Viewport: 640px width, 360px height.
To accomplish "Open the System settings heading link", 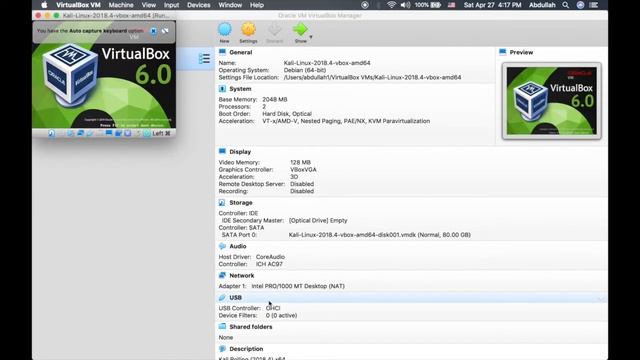I will coord(240,89).
